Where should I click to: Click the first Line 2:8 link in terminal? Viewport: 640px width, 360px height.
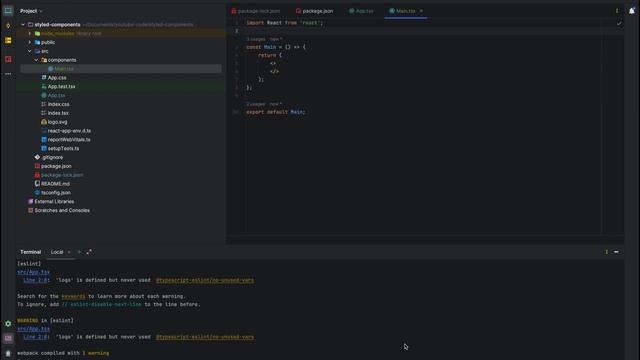tap(36, 280)
